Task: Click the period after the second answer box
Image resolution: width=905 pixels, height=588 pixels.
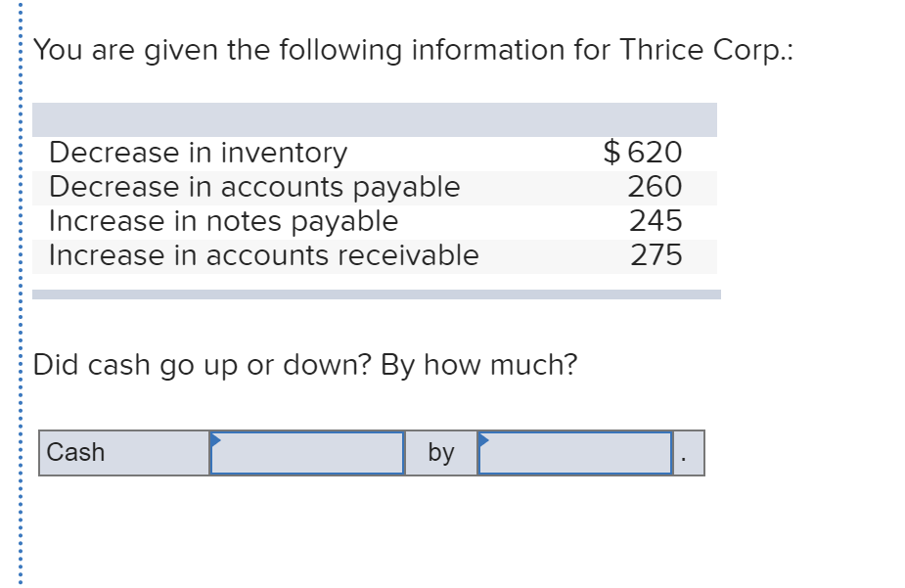Action: click(x=682, y=458)
